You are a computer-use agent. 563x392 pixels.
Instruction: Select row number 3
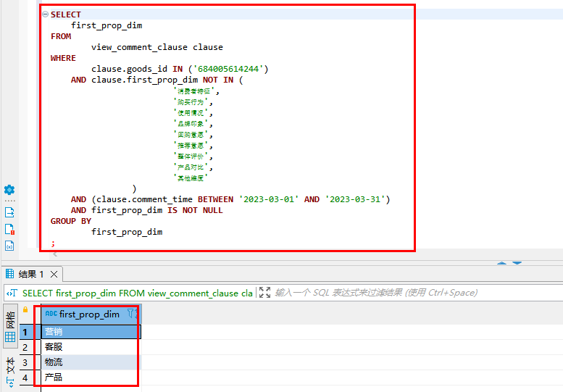coord(25,362)
